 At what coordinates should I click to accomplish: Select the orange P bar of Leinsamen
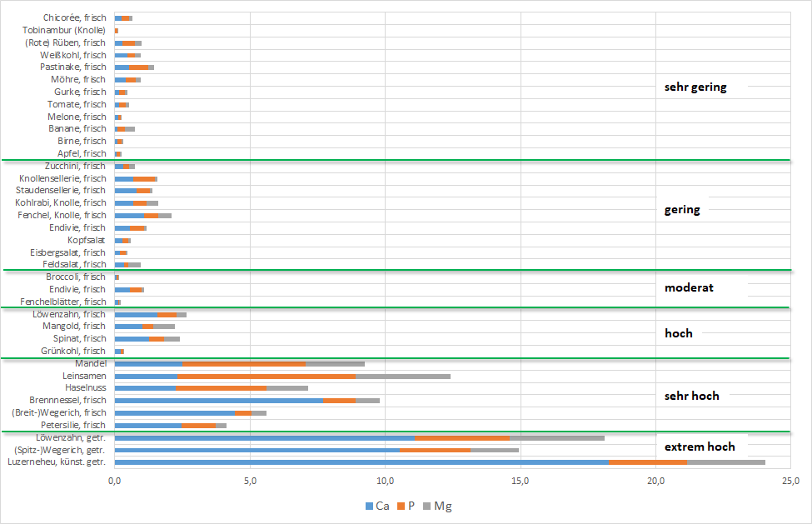click(267, 377)
